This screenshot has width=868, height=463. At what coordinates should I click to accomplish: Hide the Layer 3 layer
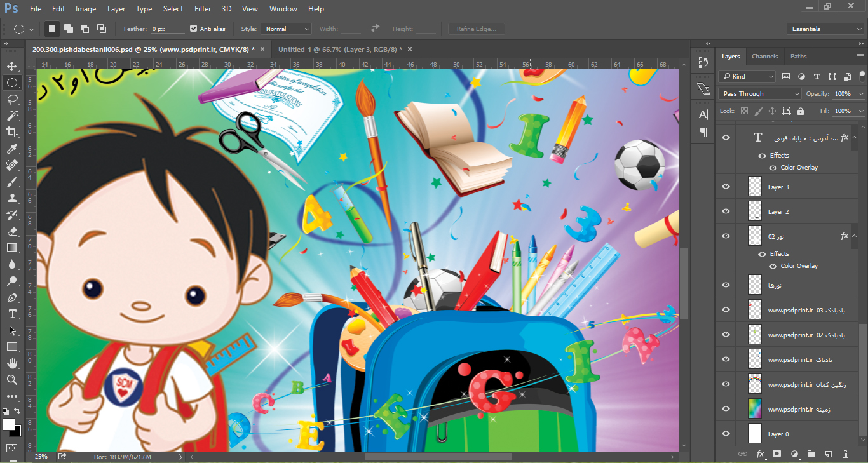tap(726, 187)
